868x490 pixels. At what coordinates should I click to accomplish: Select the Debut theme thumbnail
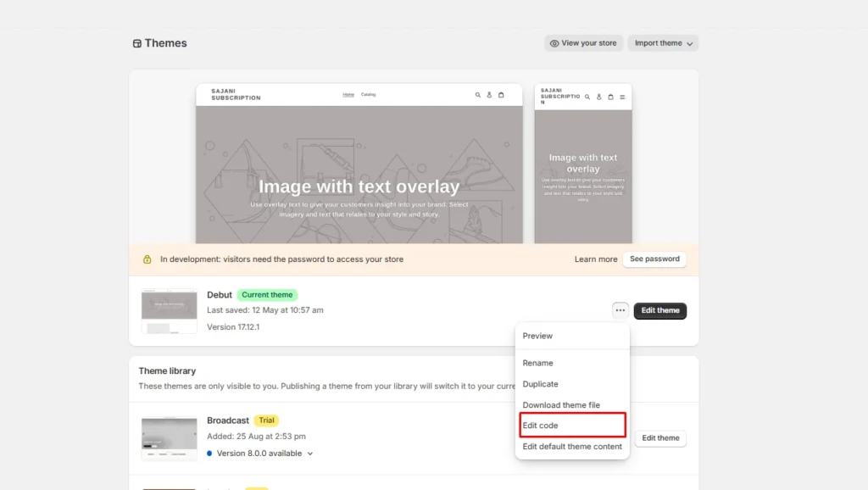tap(169, 311)
